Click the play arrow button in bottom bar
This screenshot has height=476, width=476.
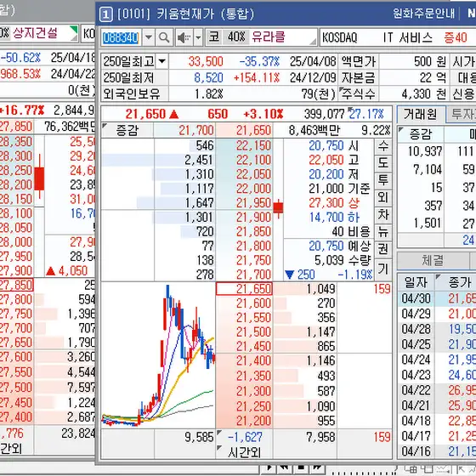(x=269, y=467)
